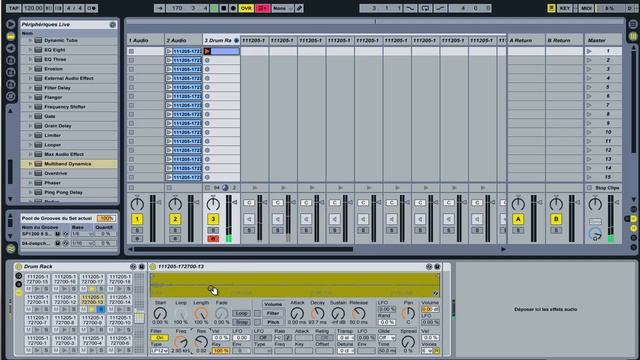This screenshot has width=640, height=360.
Task: Save the Simpler preset (disk icon)
Action: pyautogui.click(x=437, y=267)
